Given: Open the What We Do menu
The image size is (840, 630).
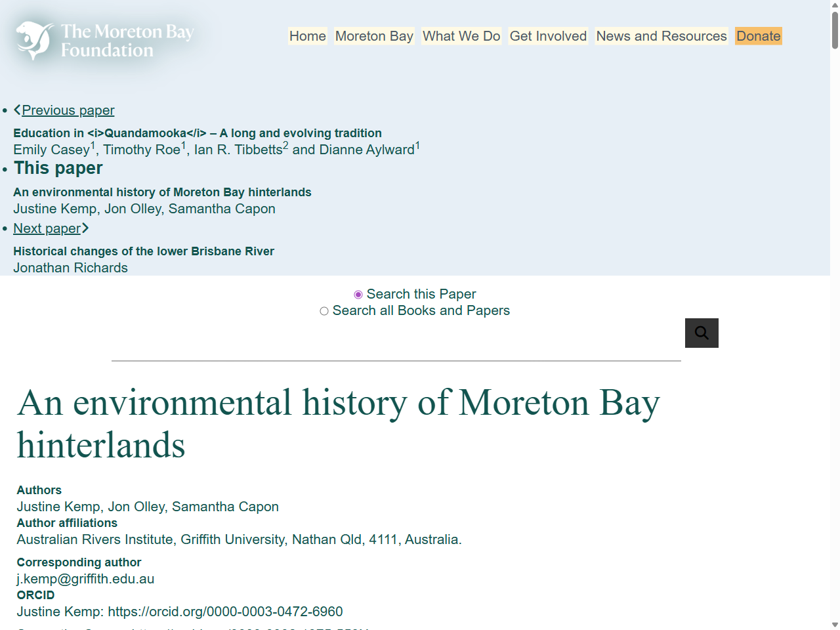Looking at the screenshot, I should 461,36.
